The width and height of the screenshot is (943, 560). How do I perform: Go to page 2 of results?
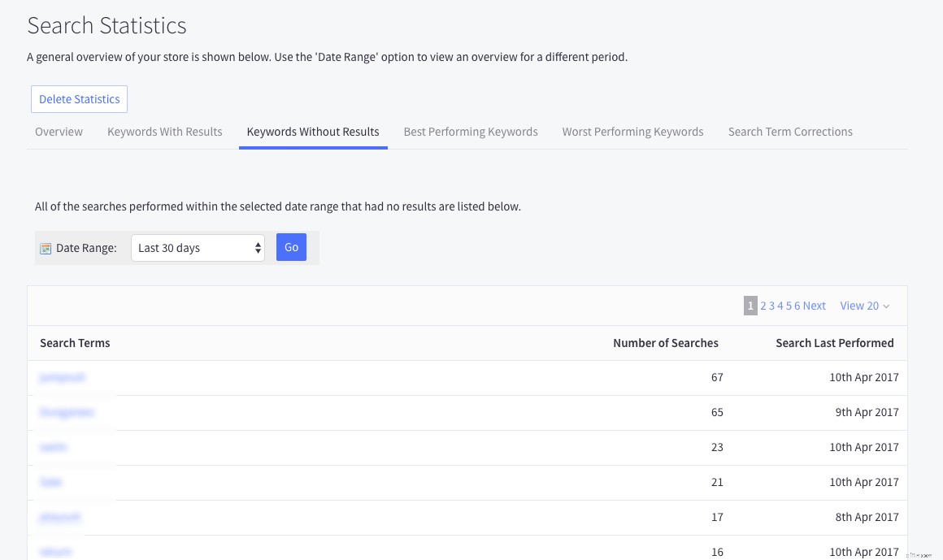coord(763,306)
